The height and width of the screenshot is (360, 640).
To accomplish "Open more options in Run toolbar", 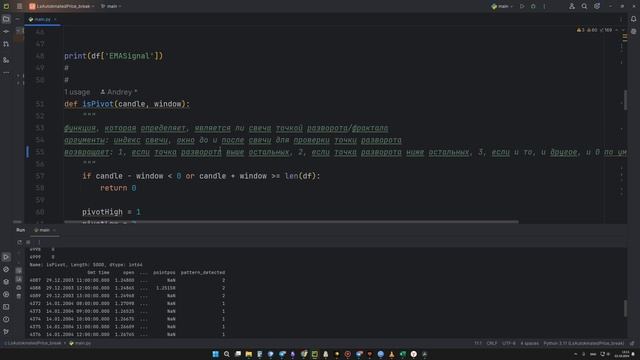I will [39, 242].
